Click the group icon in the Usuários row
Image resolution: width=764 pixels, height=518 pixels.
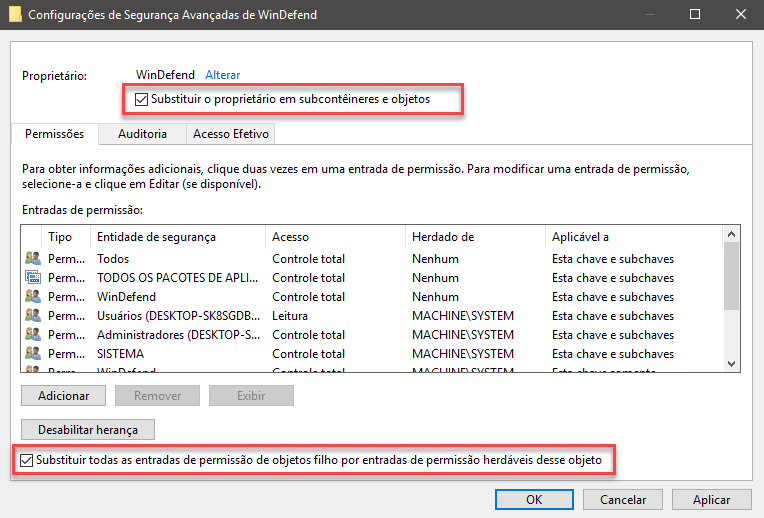point(33,315)
